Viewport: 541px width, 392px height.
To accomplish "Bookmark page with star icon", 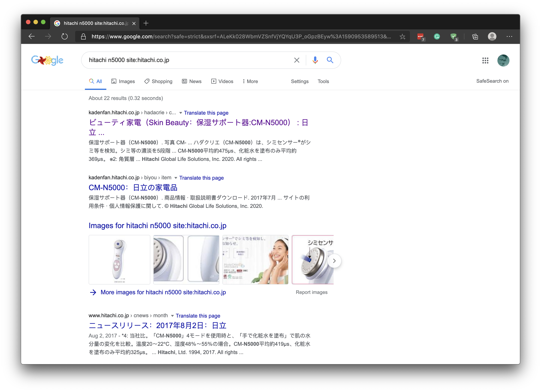I will pyautogui.click(x=402, y=36).
